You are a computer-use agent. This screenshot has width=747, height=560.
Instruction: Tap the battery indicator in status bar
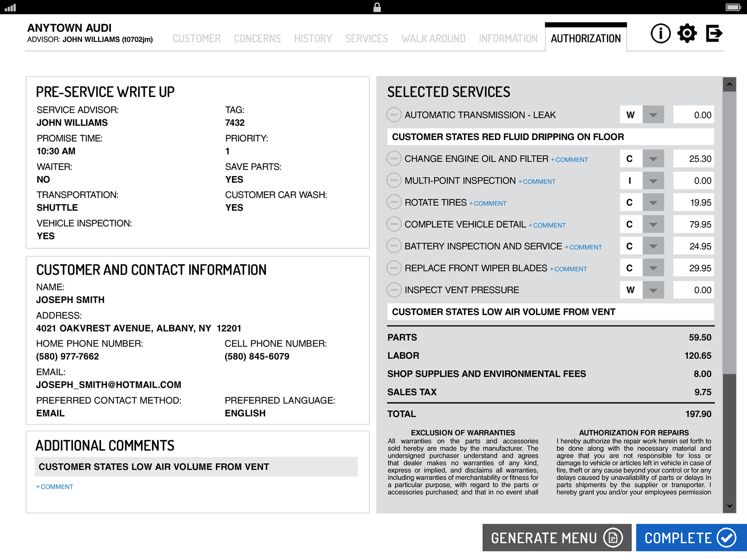coord(733,7)
